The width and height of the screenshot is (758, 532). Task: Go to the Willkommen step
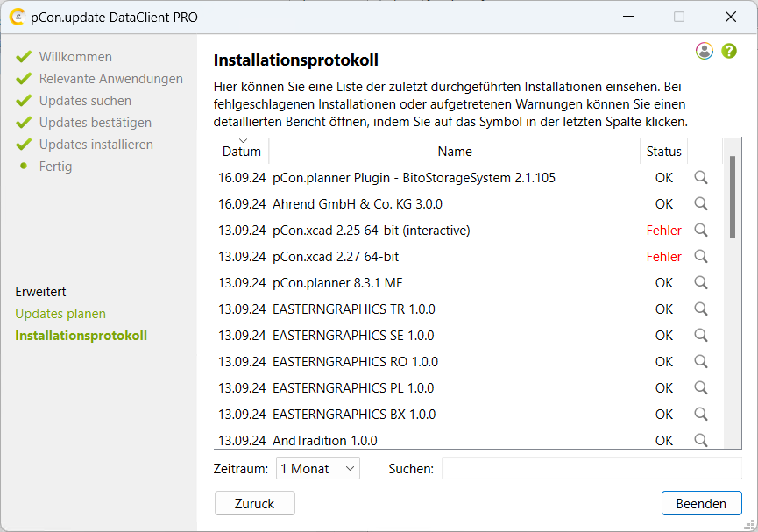coord(75,57)
